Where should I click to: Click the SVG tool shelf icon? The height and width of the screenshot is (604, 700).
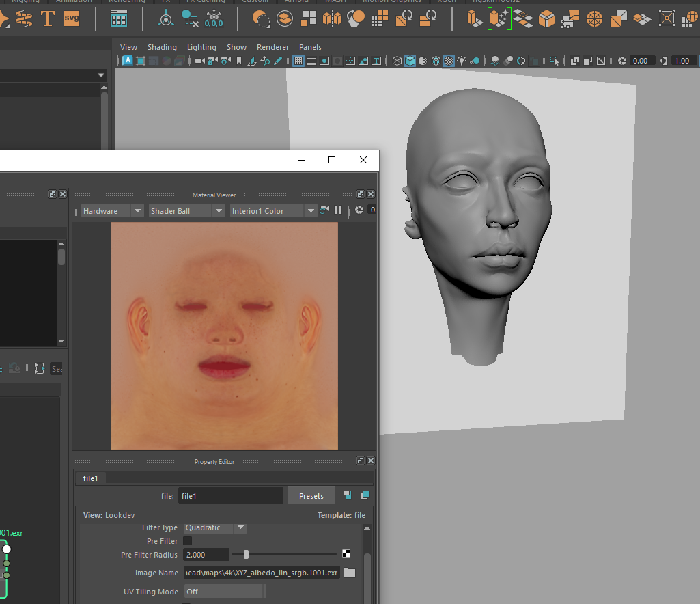click(x=71, y=18)
